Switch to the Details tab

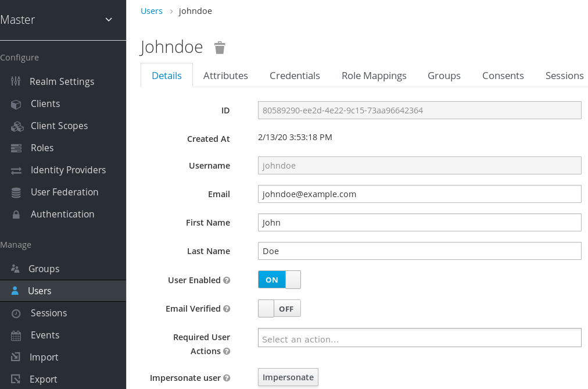coord(167,76)
